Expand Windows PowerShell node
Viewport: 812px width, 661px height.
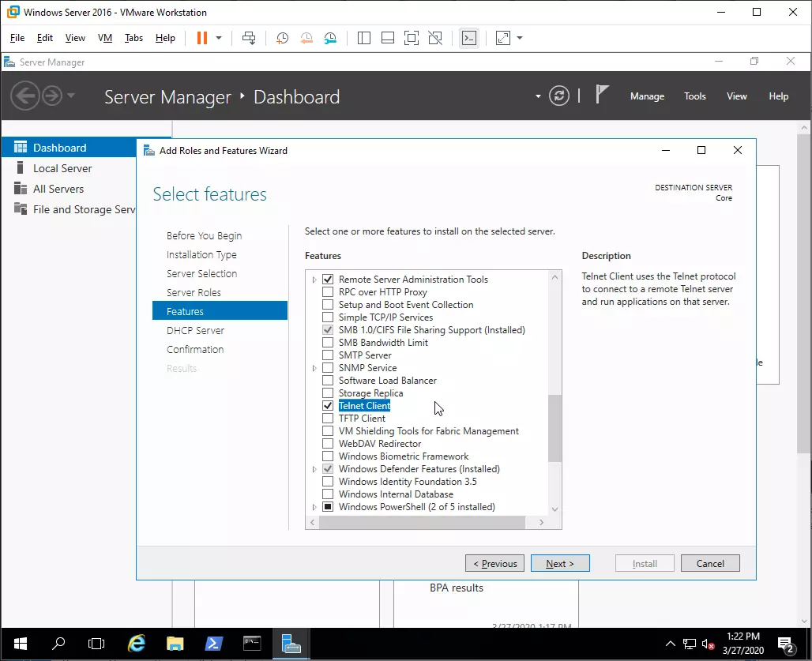point(314,507)
